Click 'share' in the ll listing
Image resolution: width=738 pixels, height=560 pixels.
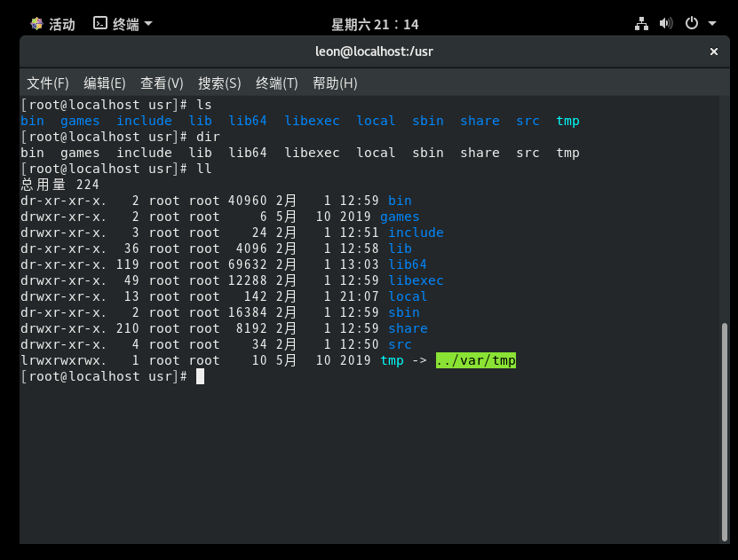[408, 328]
